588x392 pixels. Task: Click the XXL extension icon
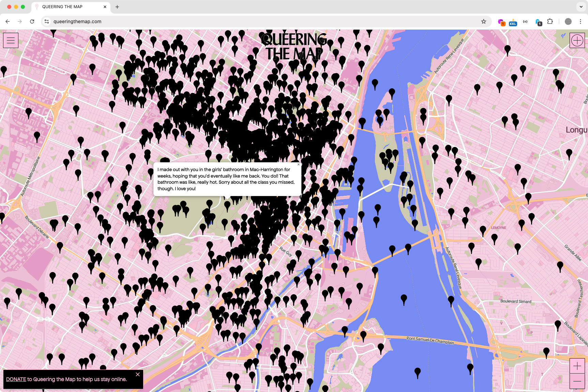[513, 22]
